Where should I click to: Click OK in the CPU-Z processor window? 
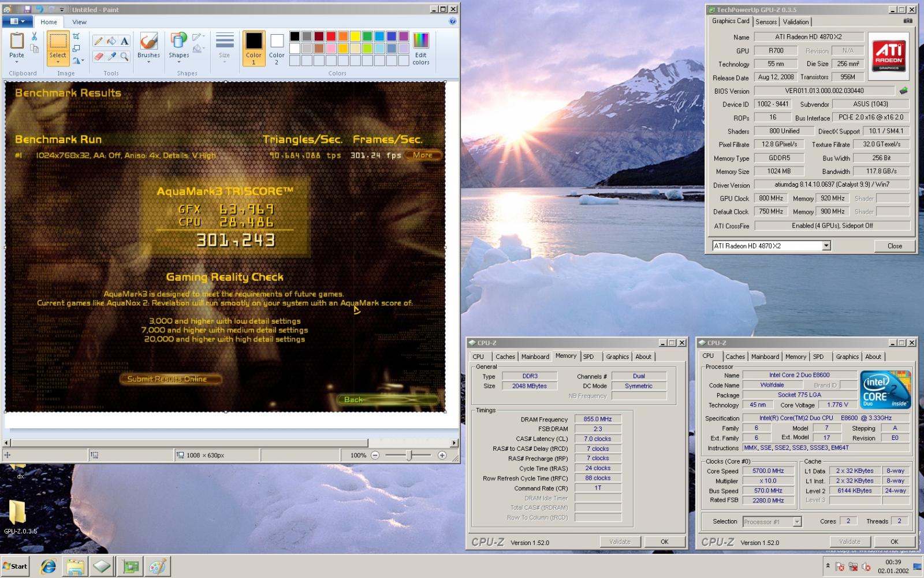[x=894, y=542]
